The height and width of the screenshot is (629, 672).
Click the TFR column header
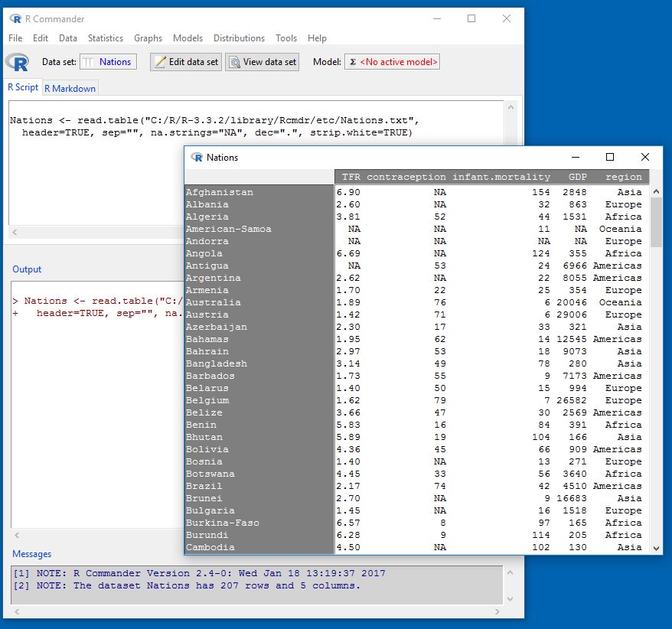pos(351,177)
